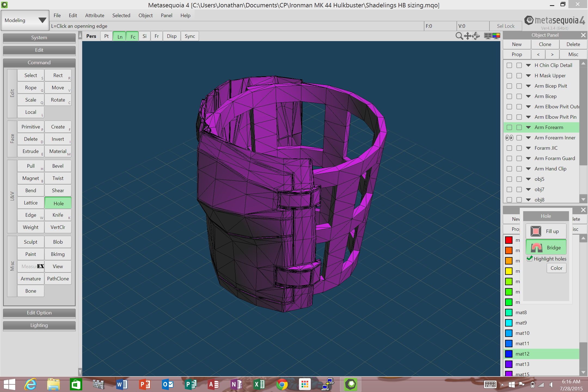Select the mat12 blue material swatch
588x392 pixels.
tap(509, 354)
